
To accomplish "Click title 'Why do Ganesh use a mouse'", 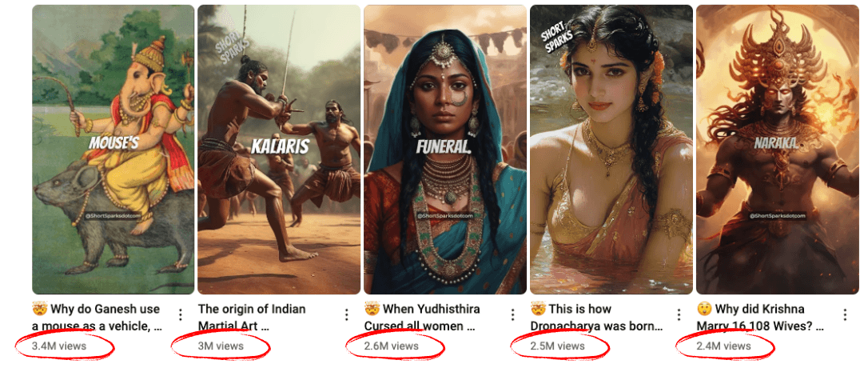I will [98, 318].
